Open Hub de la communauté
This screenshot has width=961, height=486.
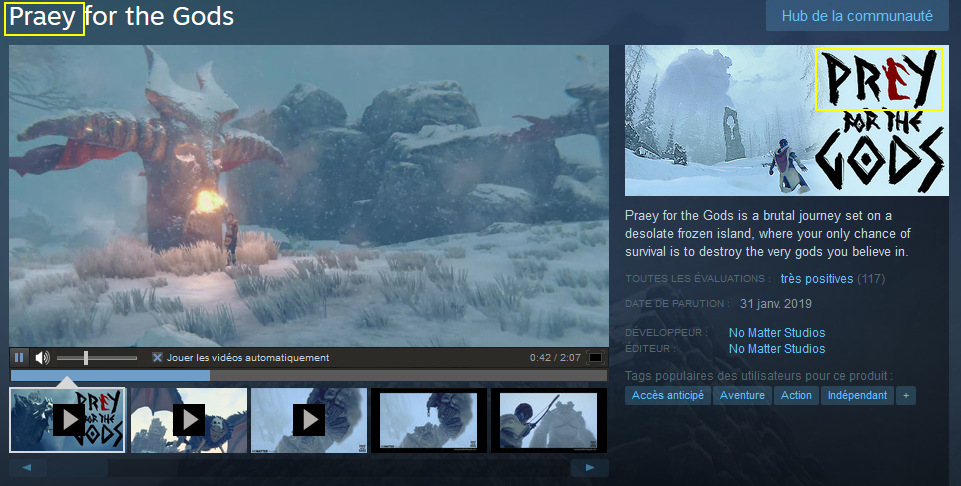coord(857,16)
